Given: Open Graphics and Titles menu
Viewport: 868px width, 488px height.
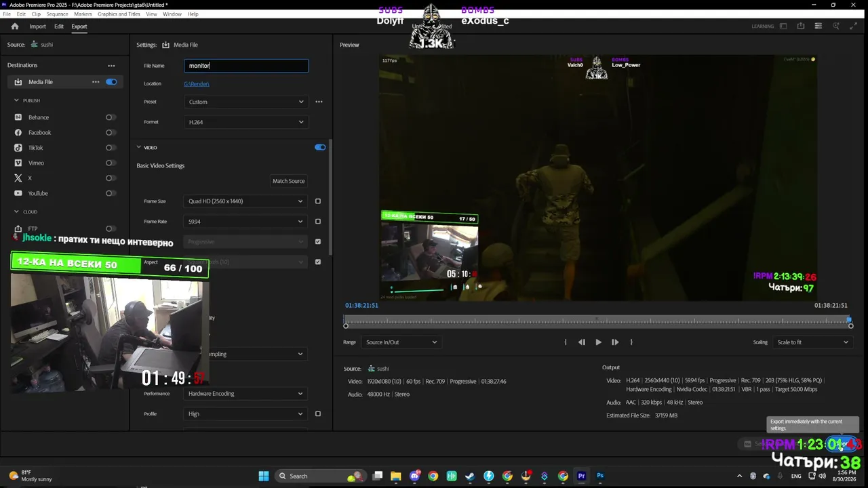Looking at the screenshot, I should coord(119,14).
